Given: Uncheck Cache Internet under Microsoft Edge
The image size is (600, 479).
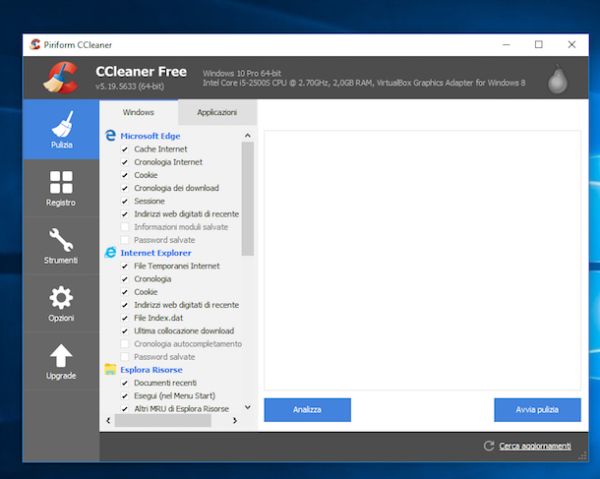Looking at the screenshot, I should [x=125, y=149].
